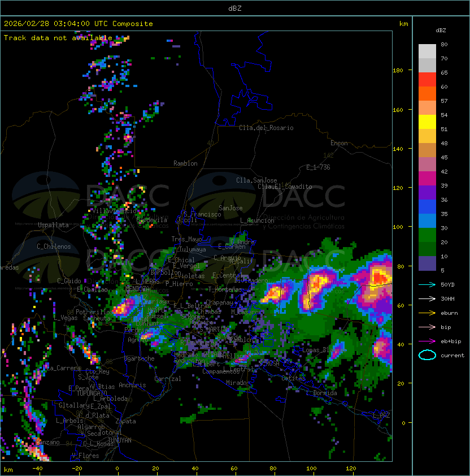Click the 'C_Guido' place label
Image resolution: width=470 pixels, height=476 pixels.
[x=69, y=281]
